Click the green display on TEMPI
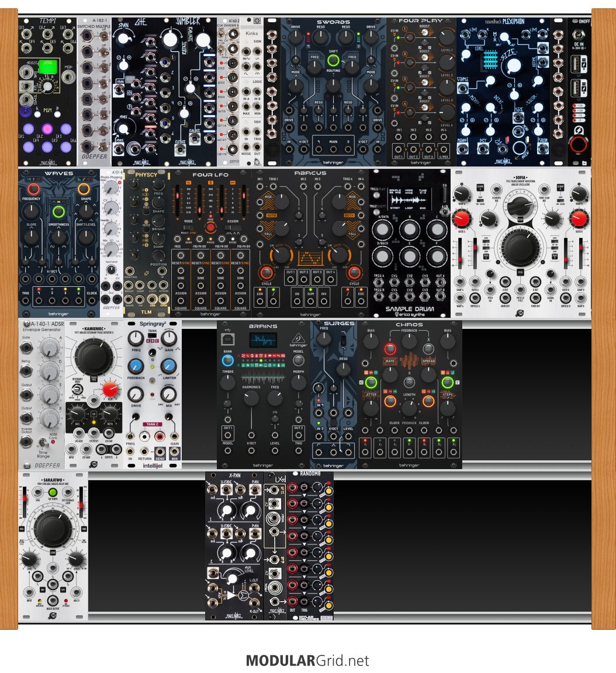The width and height of the screenshot is (616, 673). click(x=48, y=67)
